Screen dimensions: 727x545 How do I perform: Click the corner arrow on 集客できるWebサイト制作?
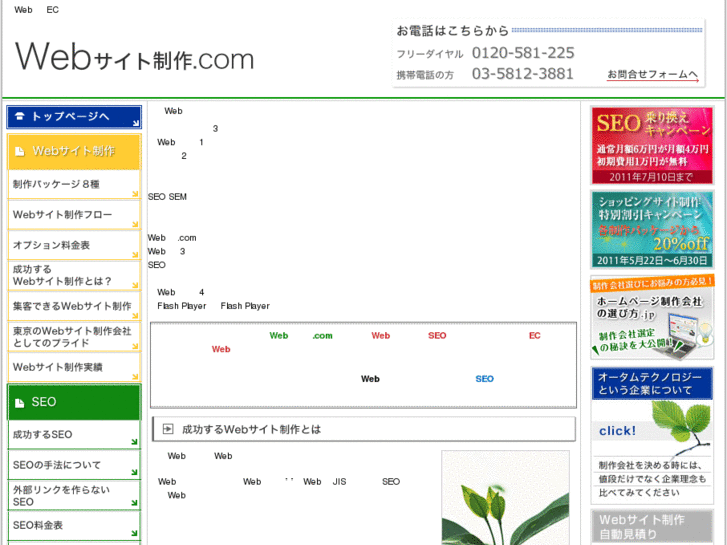tap(135, 316)
